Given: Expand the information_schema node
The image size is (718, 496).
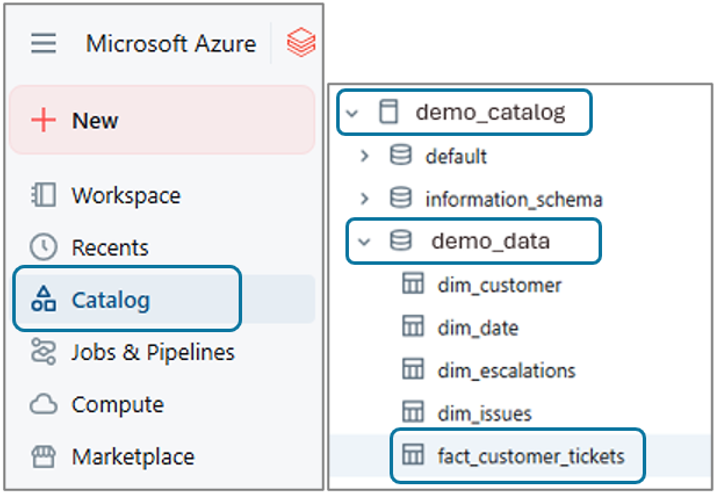Looking at the screenshot, I should coord(365,199).
